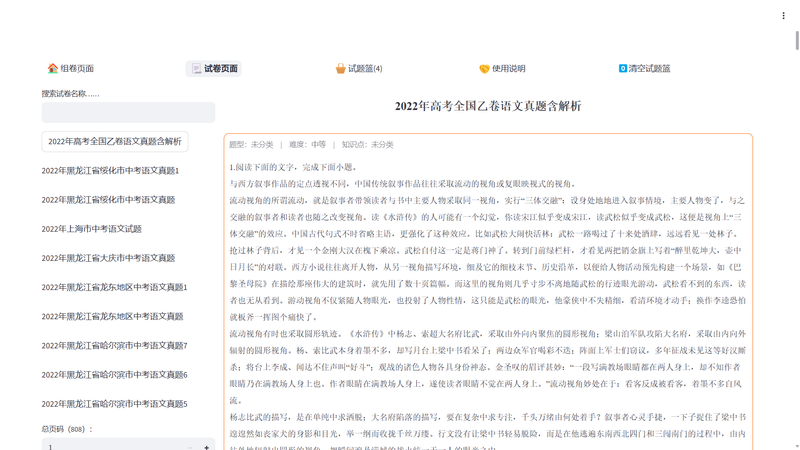Open the 使用说明 tab
This screenshot has height=450, width=800.
[x=508, y=69]
